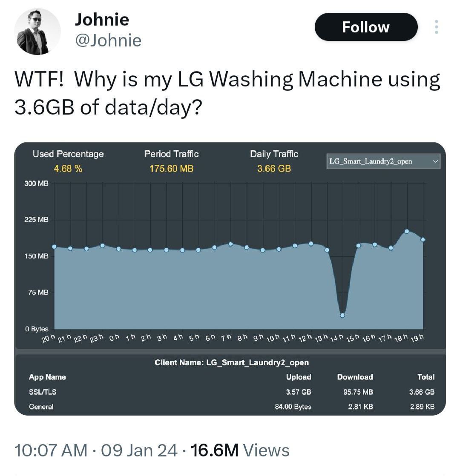The image size is (460, 476).
Task: Select the 7h data point
Action: tap(231, 244)
